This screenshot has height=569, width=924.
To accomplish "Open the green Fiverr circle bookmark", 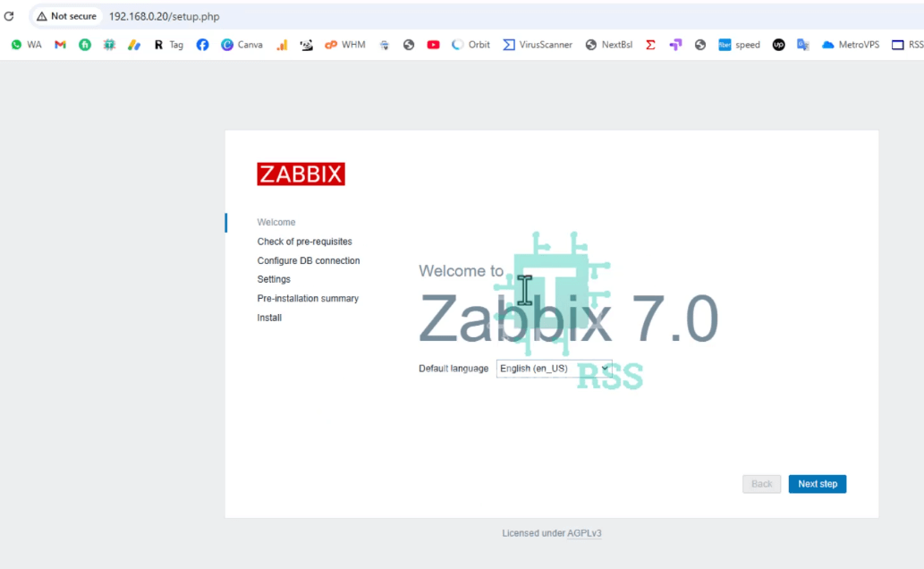I will 85,45.
